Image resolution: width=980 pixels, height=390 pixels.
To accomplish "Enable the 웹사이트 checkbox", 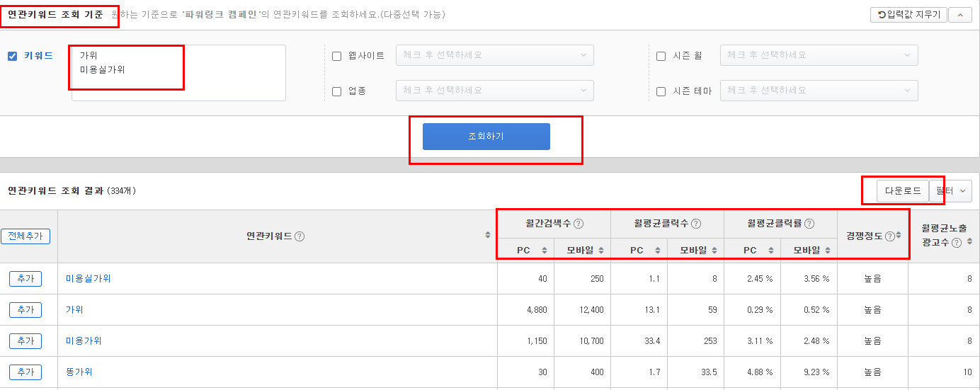I will coord(337,56).
